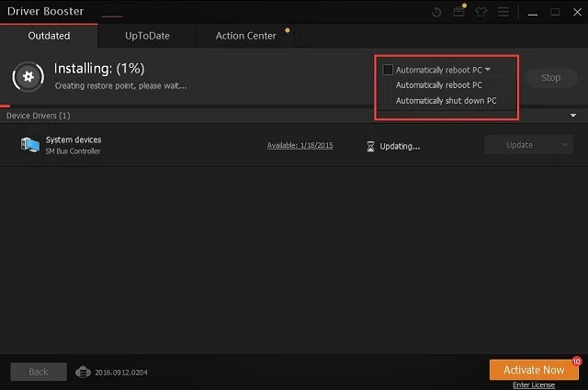
Task: Click the Update button for SM Bus Controller
Action: pos(520,145)
